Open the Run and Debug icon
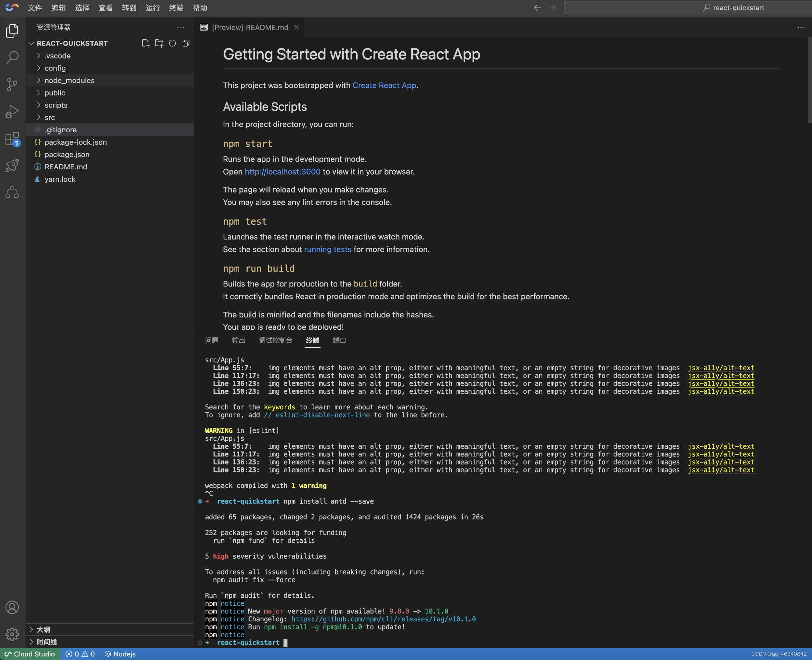Viewport: 812px width, 660px height. 12,112
